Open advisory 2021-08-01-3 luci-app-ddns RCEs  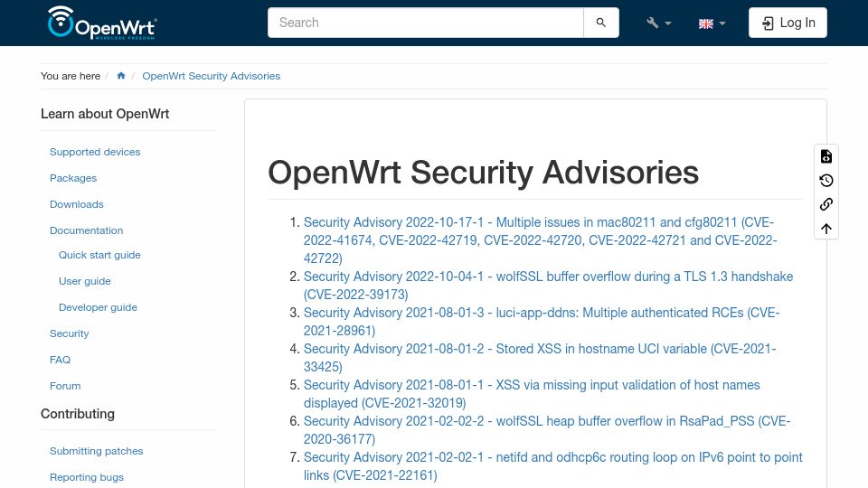[542, 322]
